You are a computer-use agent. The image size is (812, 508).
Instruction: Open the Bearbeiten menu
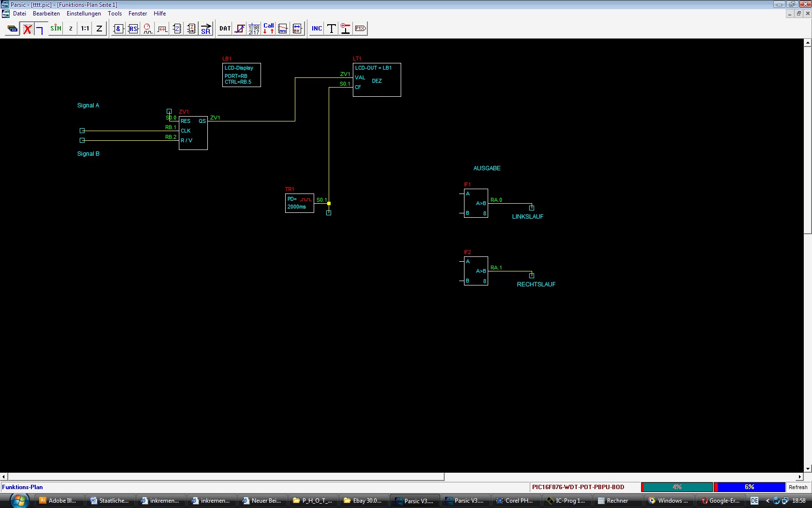tap(46, 14)
